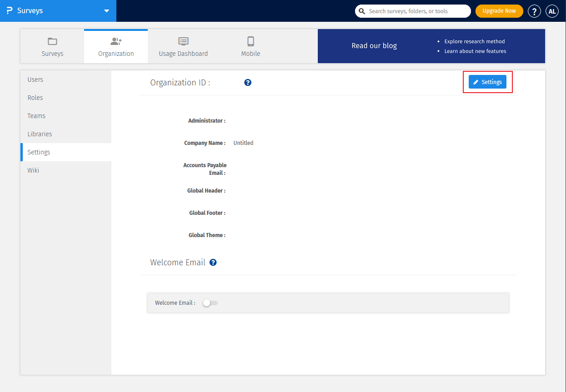Open Libraries in the sidebar

(x=66, y=134)
